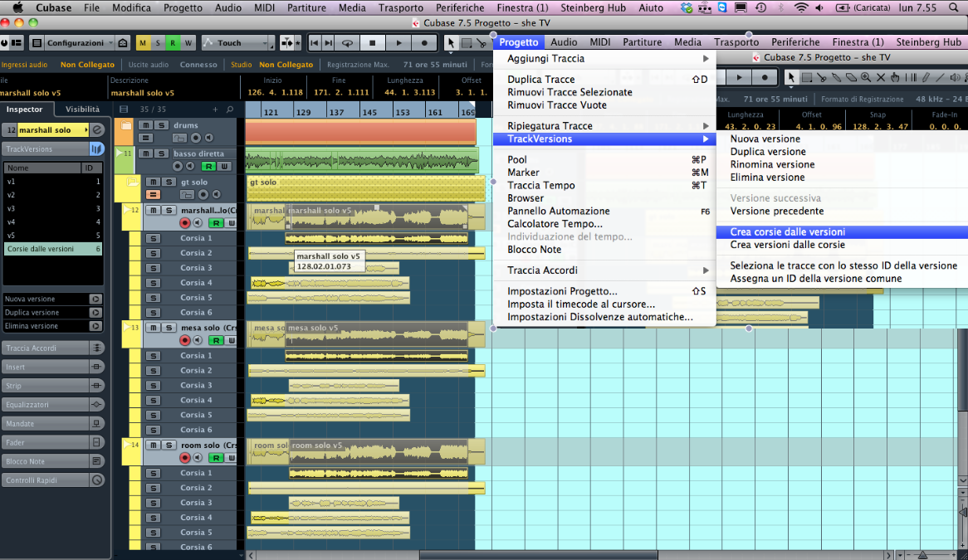Viewport: 968px width, 560px height.
Task: Choose Impostazioni Progetto... menu entry
Action: [x=562, y=291]
